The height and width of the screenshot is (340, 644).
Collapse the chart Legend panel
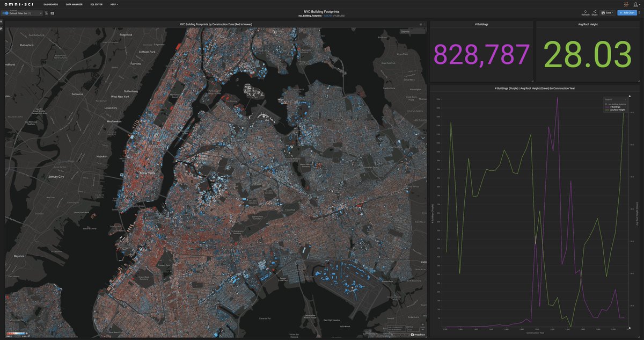pyautogui.click(x=625, y=99)
